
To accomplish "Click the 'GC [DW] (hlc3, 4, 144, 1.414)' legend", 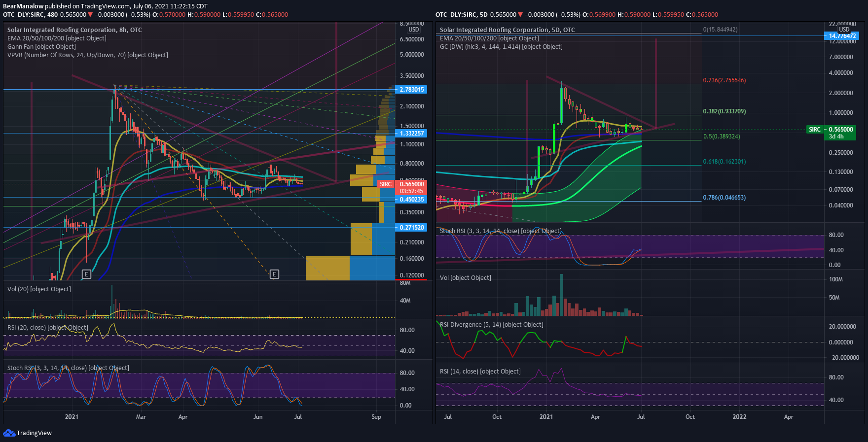I will 501,46.
